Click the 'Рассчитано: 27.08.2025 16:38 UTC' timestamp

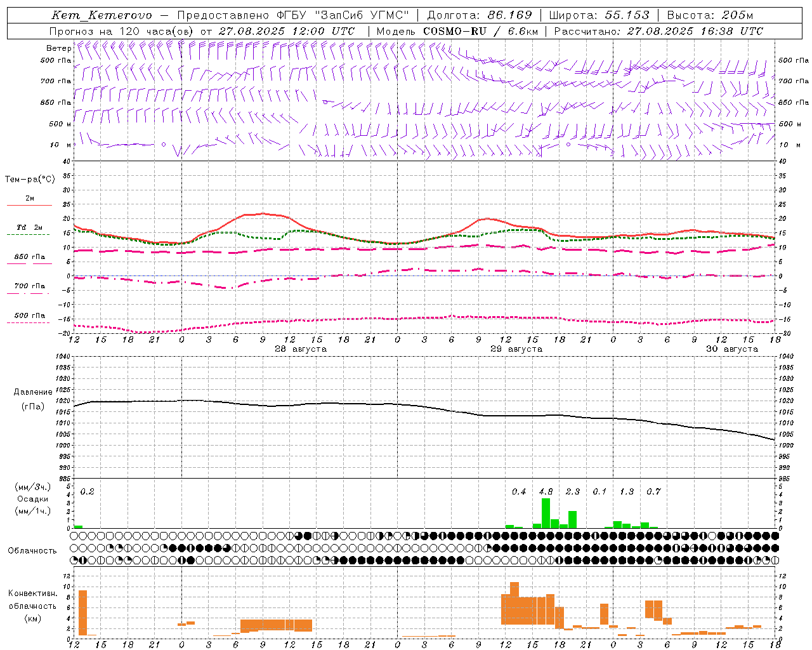point(658,31)
